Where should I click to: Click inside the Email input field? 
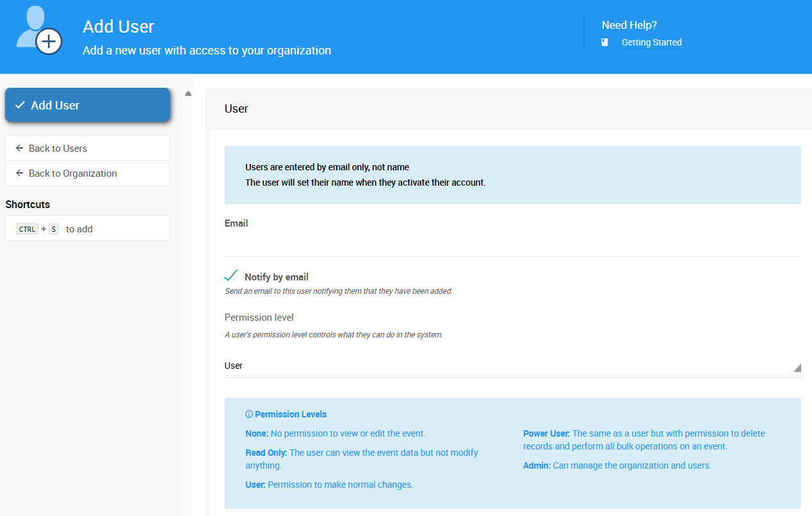(512, 243)
